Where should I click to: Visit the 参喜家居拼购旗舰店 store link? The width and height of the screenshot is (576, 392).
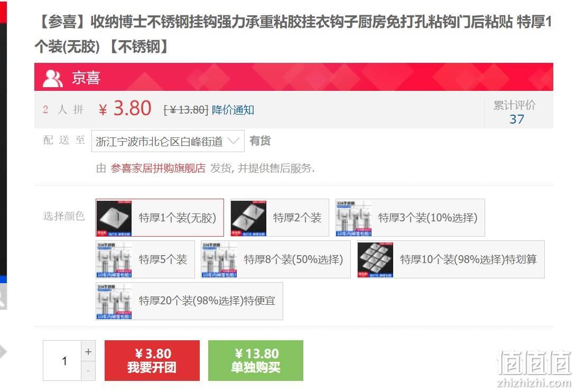pos(158,168)
